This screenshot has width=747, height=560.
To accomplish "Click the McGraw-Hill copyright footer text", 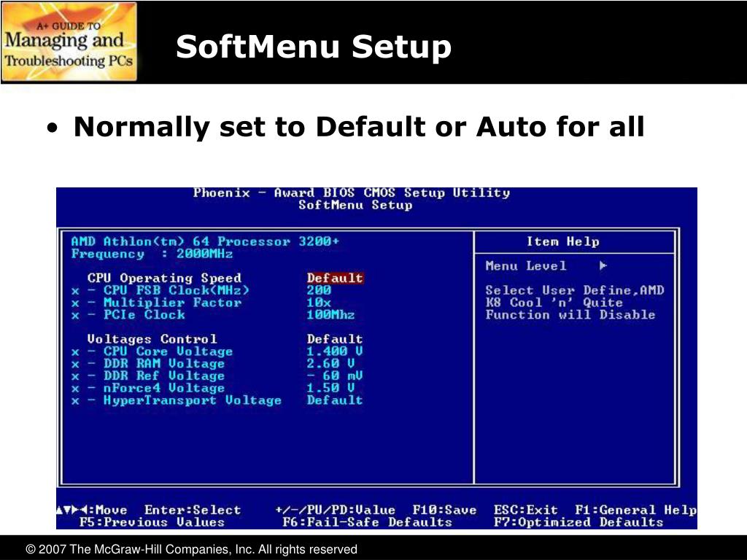I will coord(192,549).
